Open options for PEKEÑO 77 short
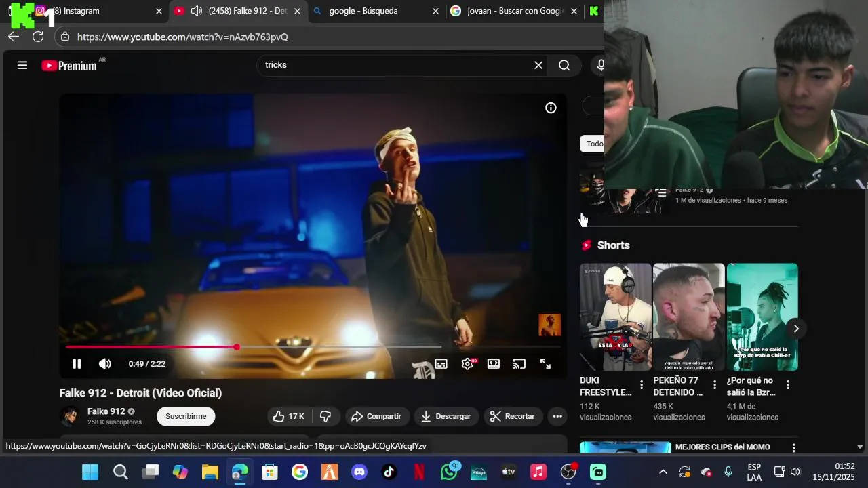Image resolution: width=868 pixels, height=488 pixels. (x=715, y=385)
